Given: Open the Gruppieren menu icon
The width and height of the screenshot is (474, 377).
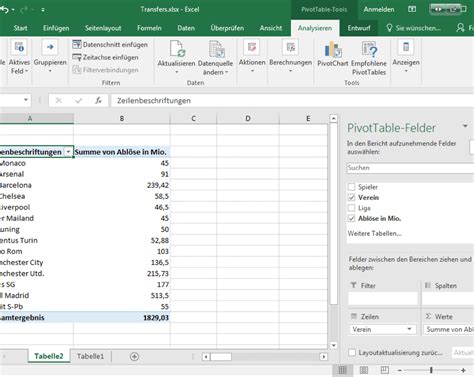Looking at the screenshot, I should point(50,47).
